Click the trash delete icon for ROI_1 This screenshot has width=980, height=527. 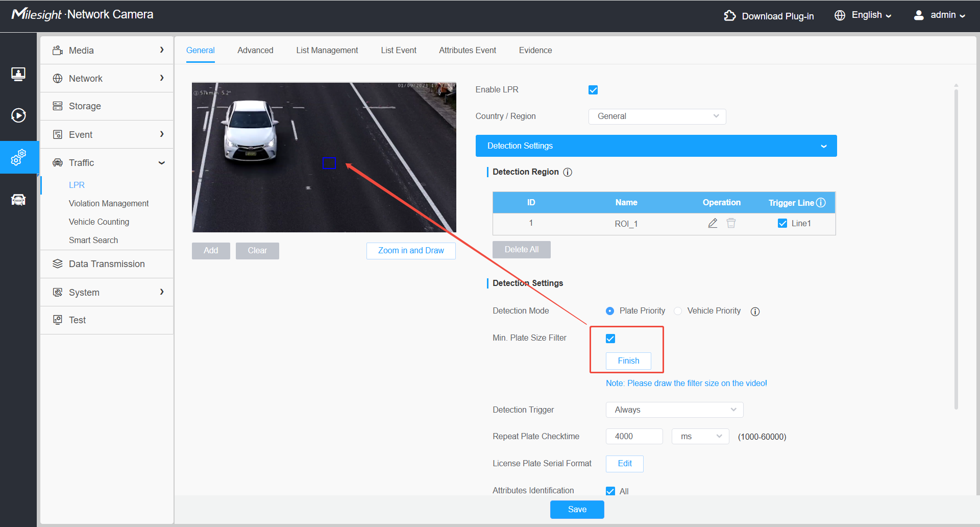tap(731, 223)
